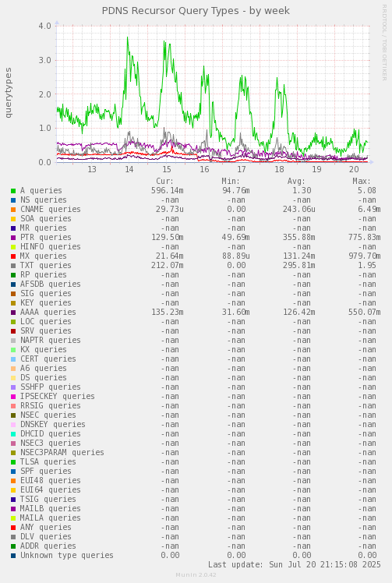Click PTR average value 355.88m
The width and height of the screenshot is (392, 583).
coord(298,237)
